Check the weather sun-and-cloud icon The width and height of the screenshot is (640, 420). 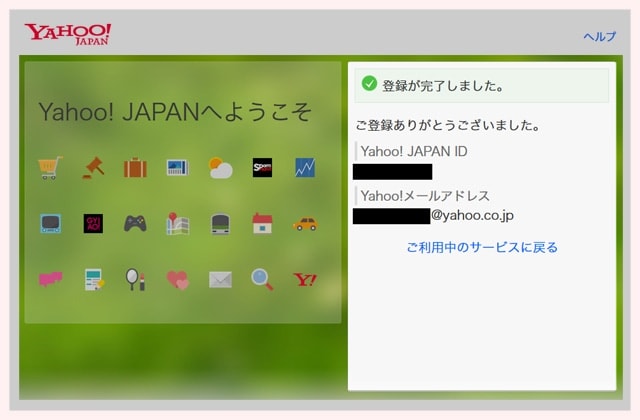pos(220,168)
